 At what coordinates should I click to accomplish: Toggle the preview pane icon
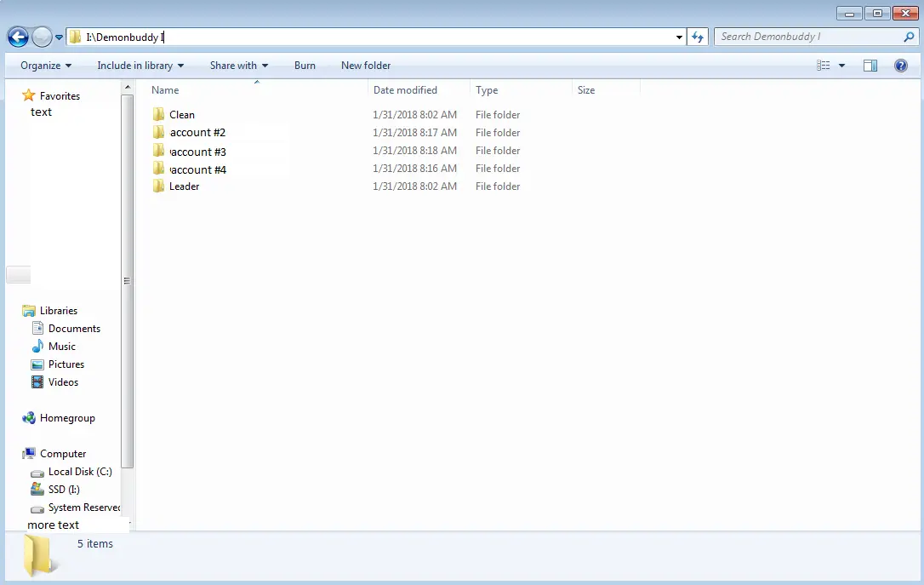(870, 66)
